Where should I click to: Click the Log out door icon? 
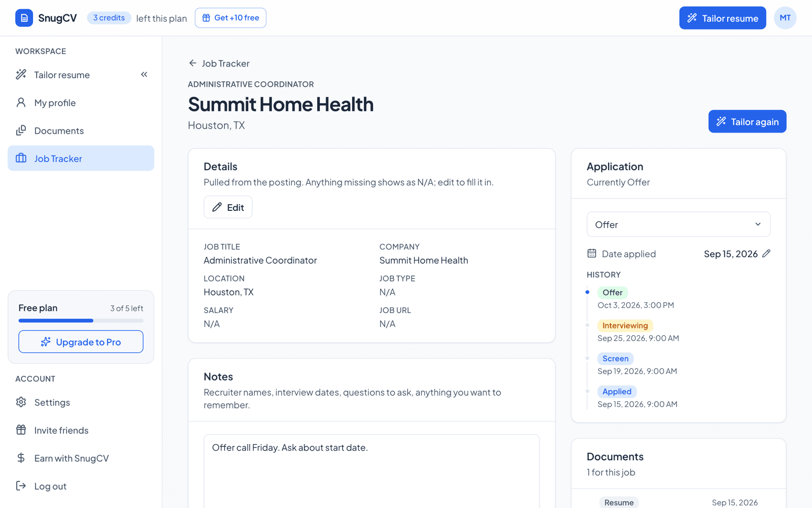click(x=21, y=486)
